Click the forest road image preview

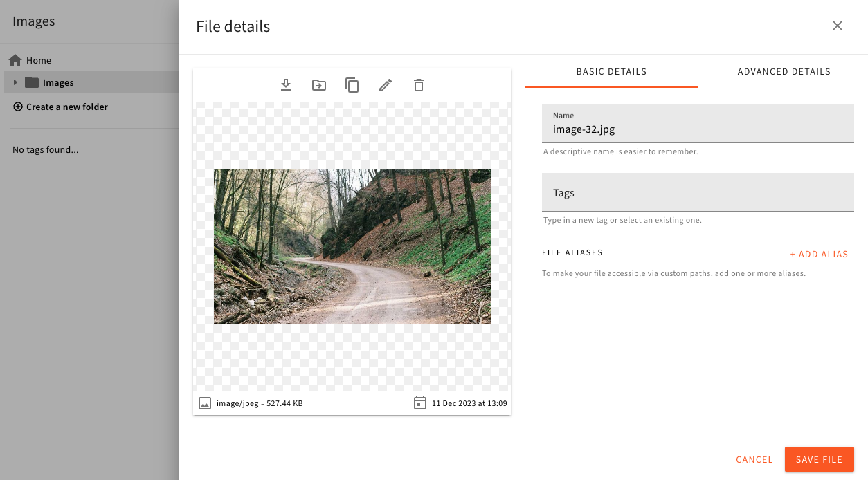[x=352, y=246]
